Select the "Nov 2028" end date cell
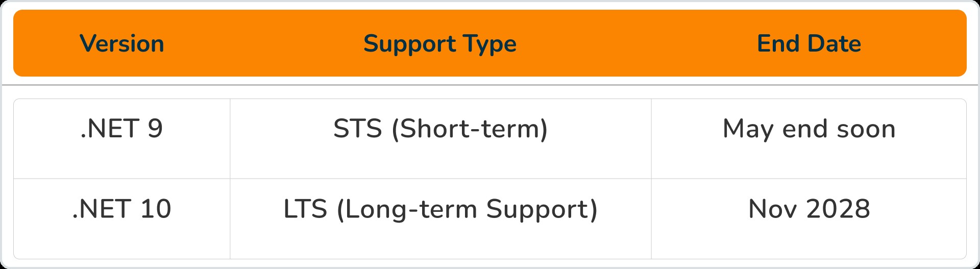 (809, 209)
